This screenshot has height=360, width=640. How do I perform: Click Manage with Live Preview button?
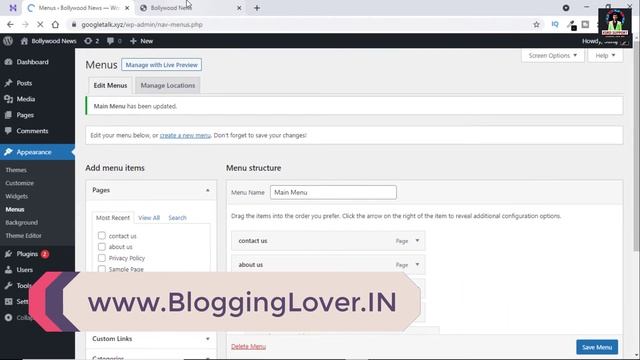161,65
